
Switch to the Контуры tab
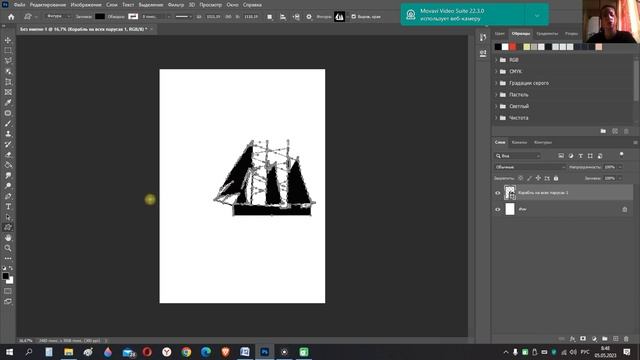coord(543,142)
